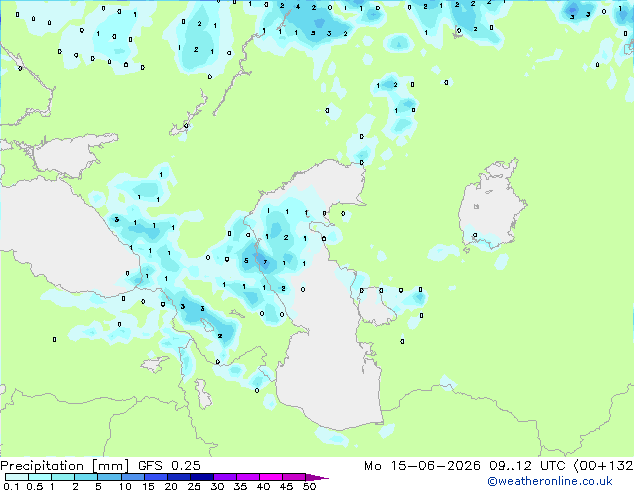Click the 0.1–0.5 mm legend color box
Screen dimensions: 634x490
tap(17, 477)
